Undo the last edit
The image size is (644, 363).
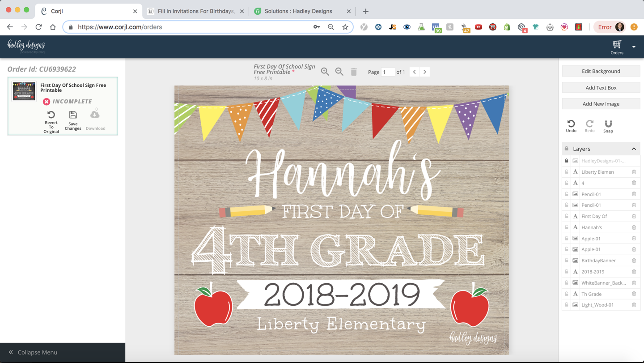(571, 126)
